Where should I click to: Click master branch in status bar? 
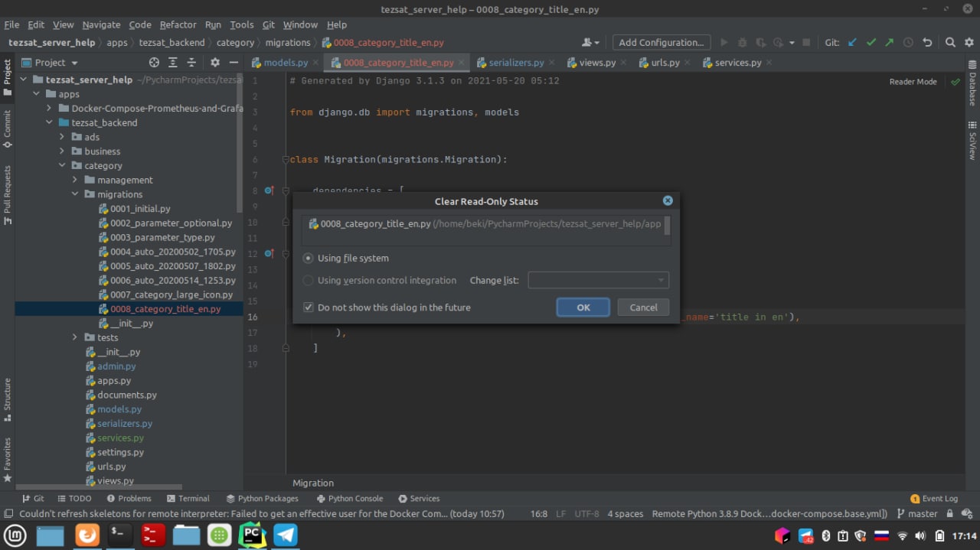916,514
